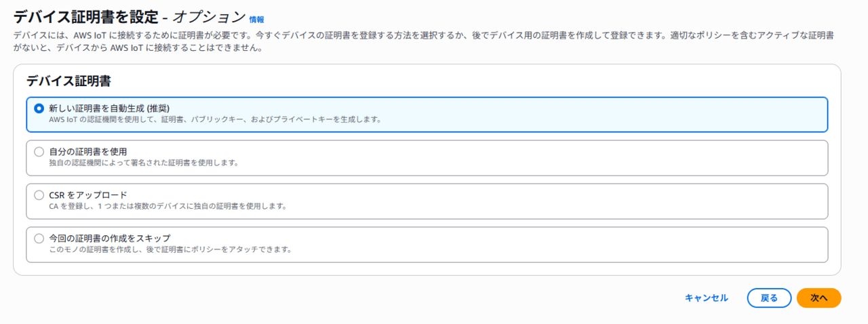Click the このモノの証明書を作成し description line

click(x=170, y=250)
